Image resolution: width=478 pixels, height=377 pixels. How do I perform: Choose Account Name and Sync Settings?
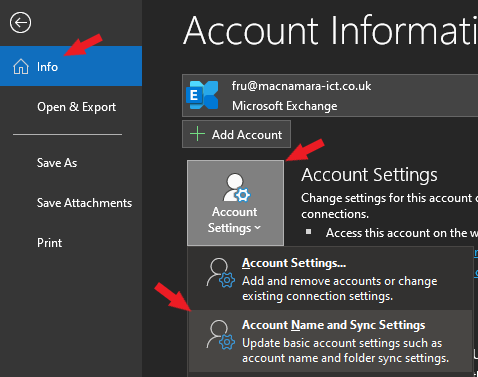(x=330, y=341)
